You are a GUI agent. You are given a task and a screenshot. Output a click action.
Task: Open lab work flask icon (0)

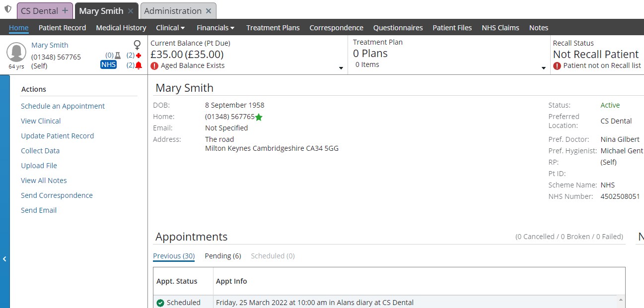coord(118,56)
